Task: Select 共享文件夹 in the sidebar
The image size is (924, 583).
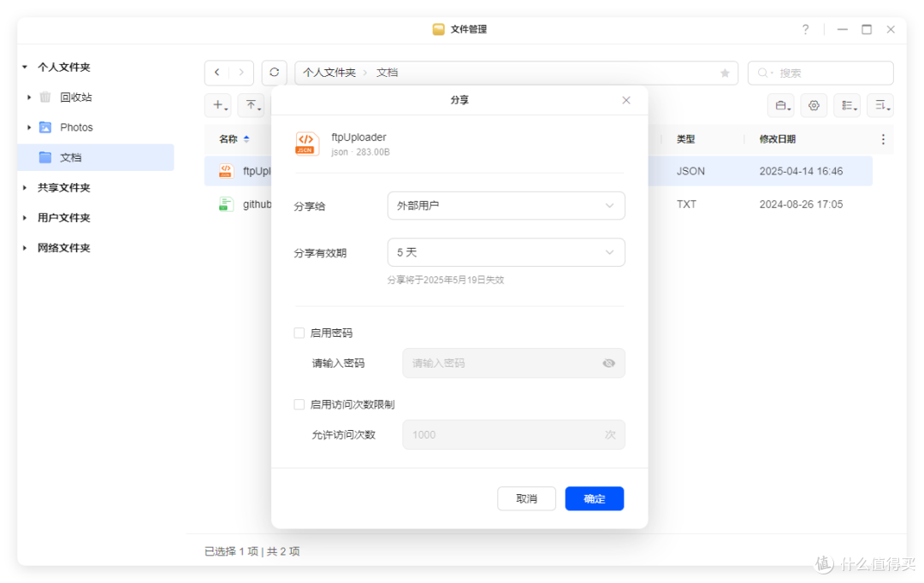Action: 63,188
